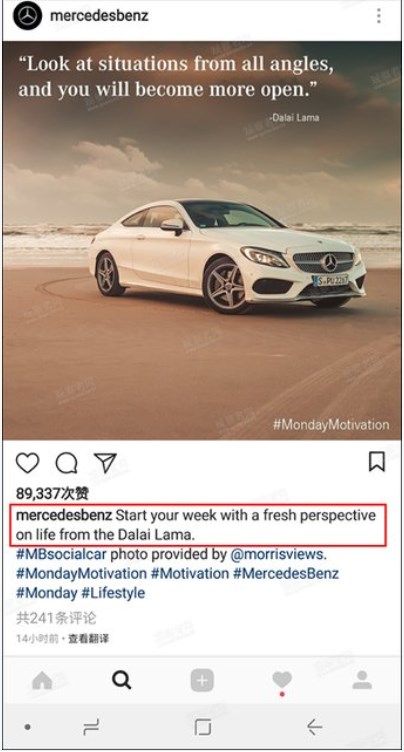Open the mercedesbenz profile avatar
This screenshot has width=404, height=752.
tap(27, 16)
